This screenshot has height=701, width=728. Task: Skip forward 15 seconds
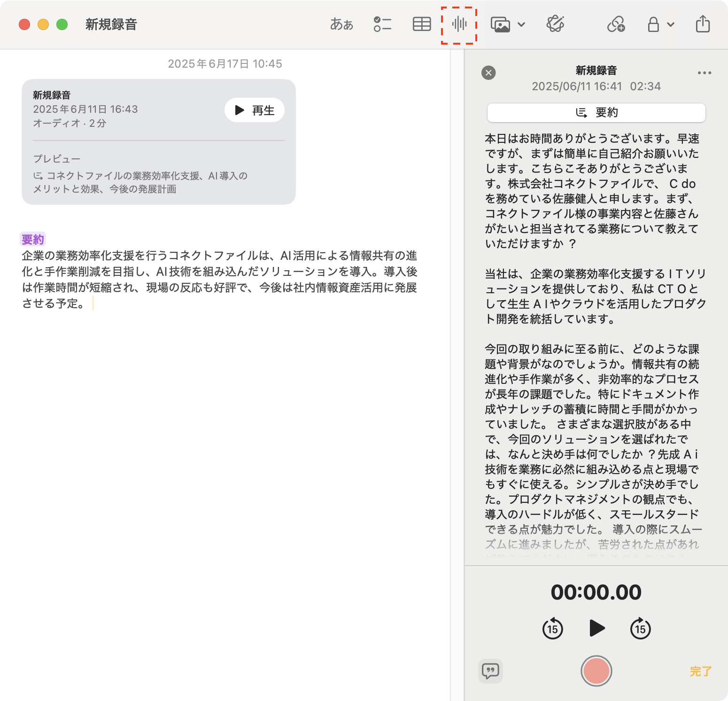640,629
